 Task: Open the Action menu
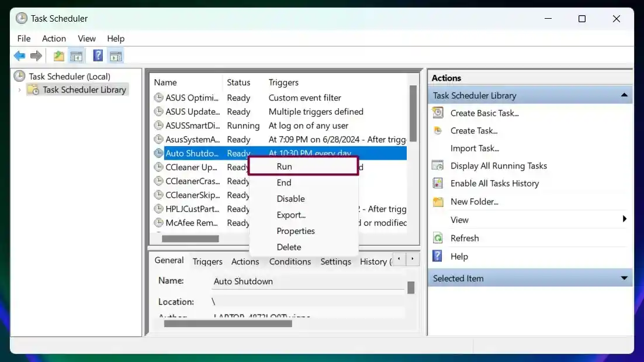[x=54, y=38]
